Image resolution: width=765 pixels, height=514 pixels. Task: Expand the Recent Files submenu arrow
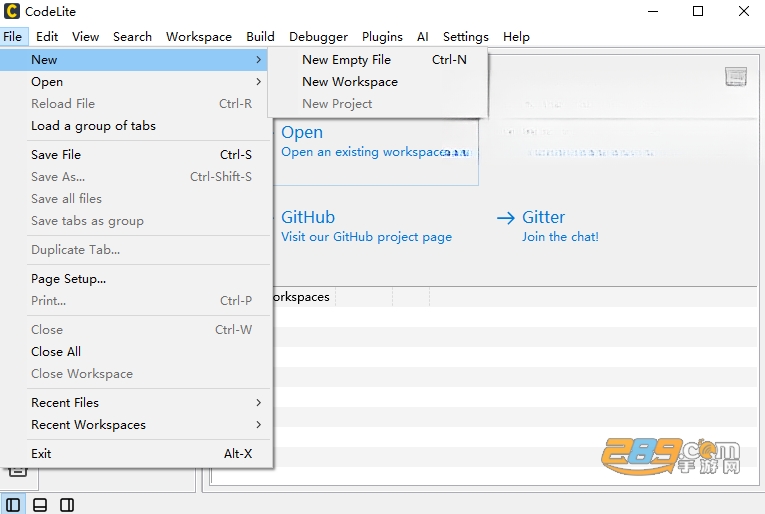(259, 402)
